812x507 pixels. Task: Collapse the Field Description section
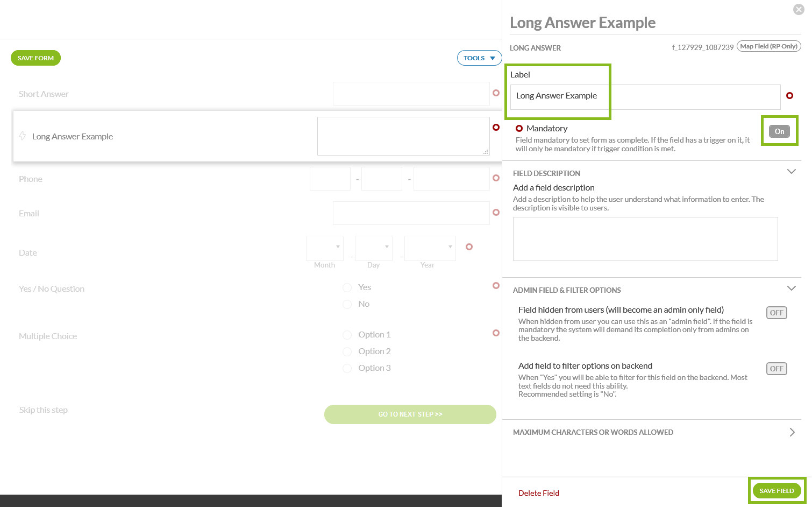pos(791,172)
